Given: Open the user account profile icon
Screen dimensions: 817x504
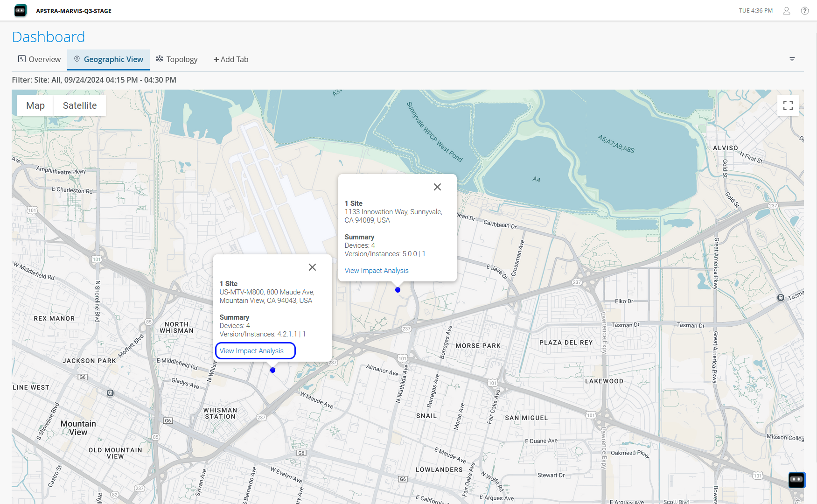Looking at the screenshot, I should coord(786,11).
